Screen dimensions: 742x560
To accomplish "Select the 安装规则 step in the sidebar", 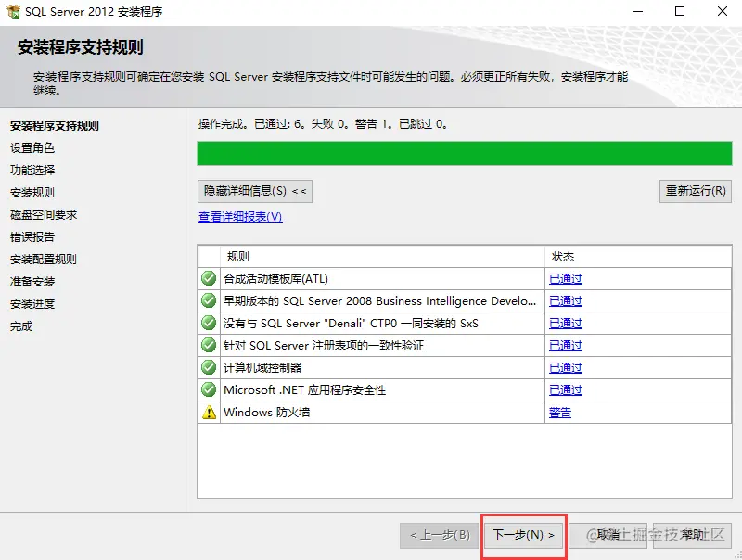I will 32,192.
